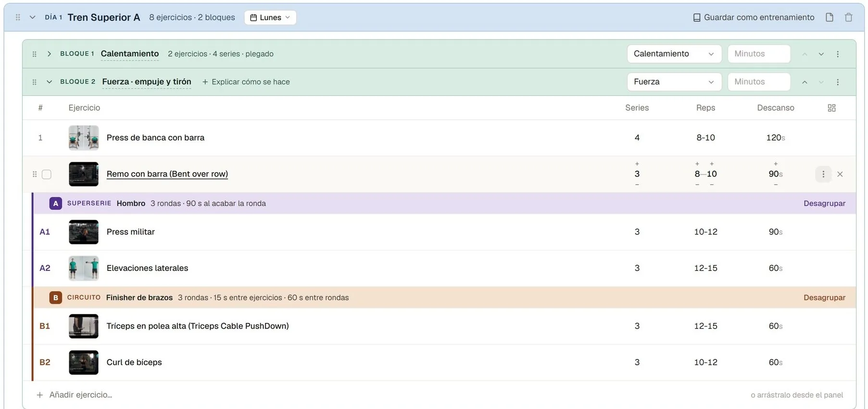Click Guardar como entrenamiento
This screenshot has height=409, width=868.
[754, 17]
